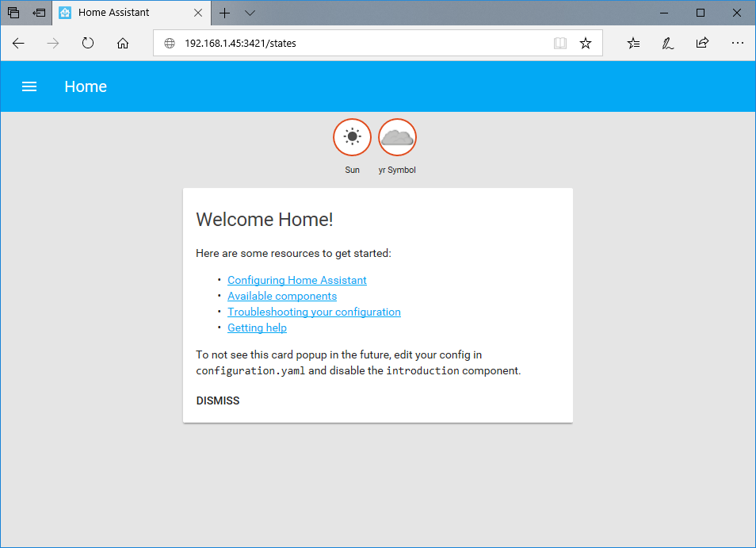The image size is (756, 548).
Task: Maximize the browser window
Action: (701, 13)
